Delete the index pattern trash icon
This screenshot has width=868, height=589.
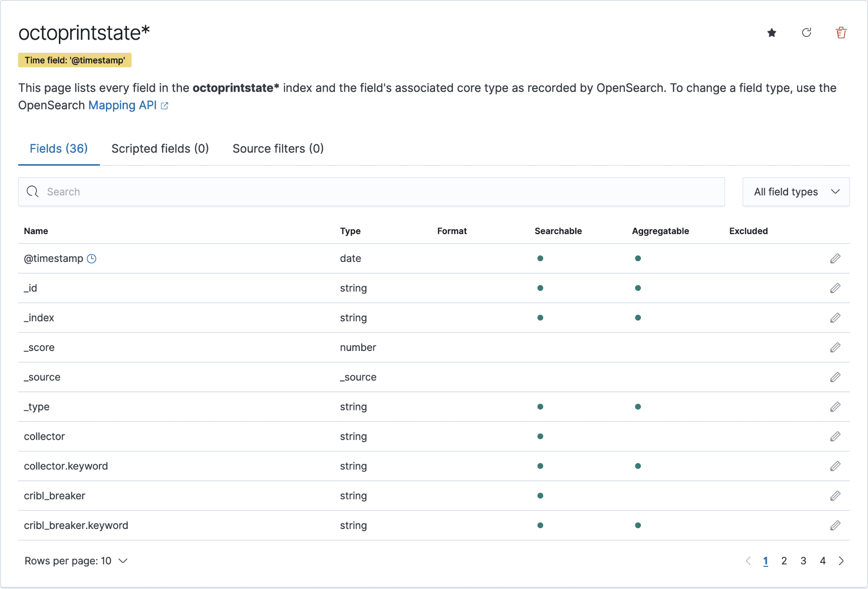click(x=841, y=33)
